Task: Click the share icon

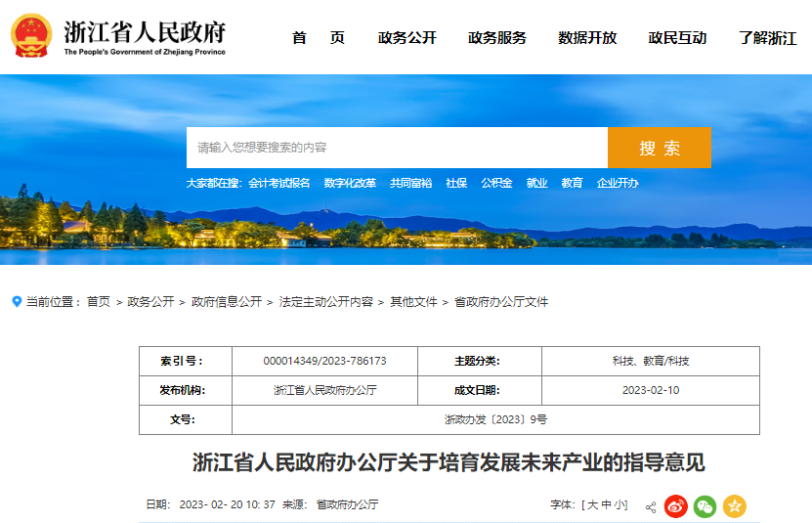Action: [651, 506]
